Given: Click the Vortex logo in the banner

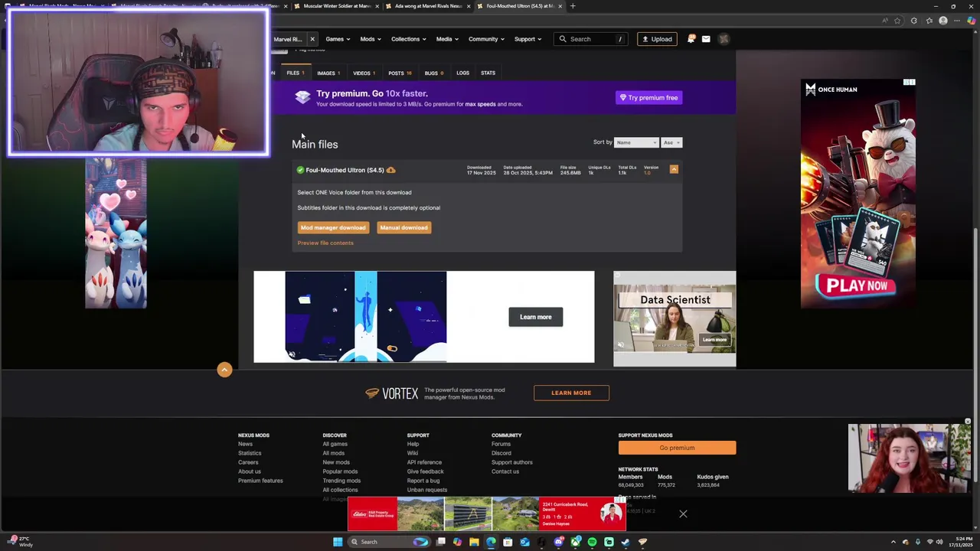Looking at the screenshot, I should [x=391, y=393].
